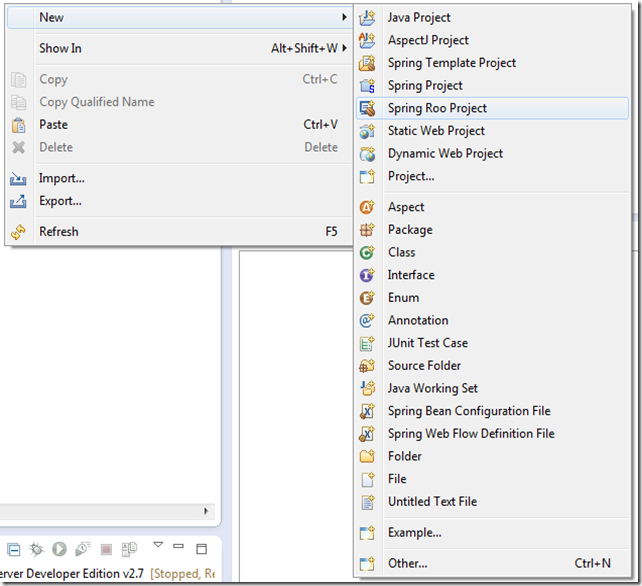Click the Spring Bean Configuration File icon

[367, 411]
